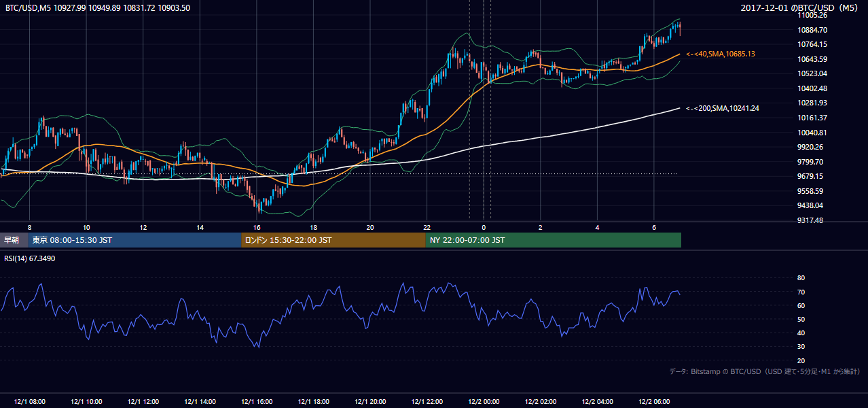Image resolution: width=868 pixels, height=408 pixels.
Task: Click the 12/1 18:00 time label
Action: [x=313, y=402]
